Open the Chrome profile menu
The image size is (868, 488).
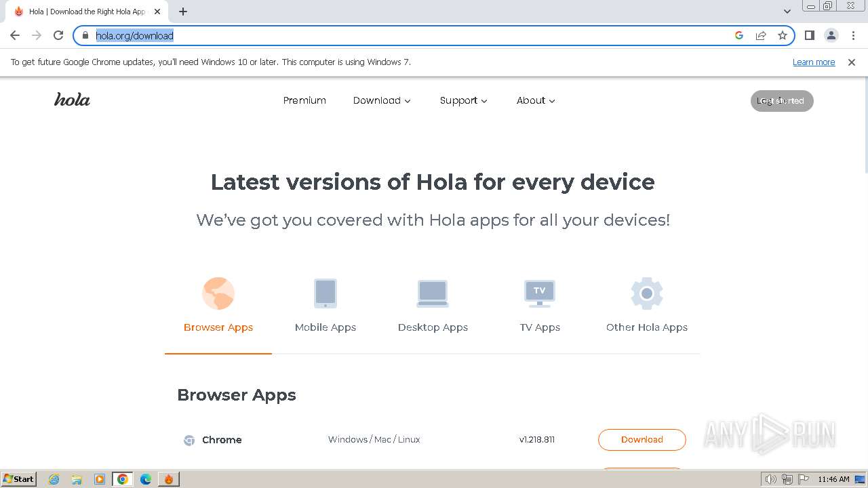[831, 35]
